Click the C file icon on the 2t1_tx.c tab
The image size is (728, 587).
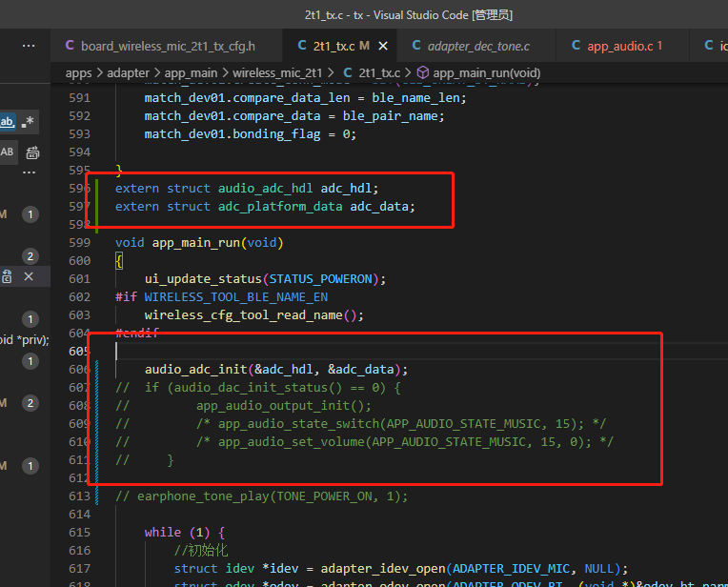point(302,46)
